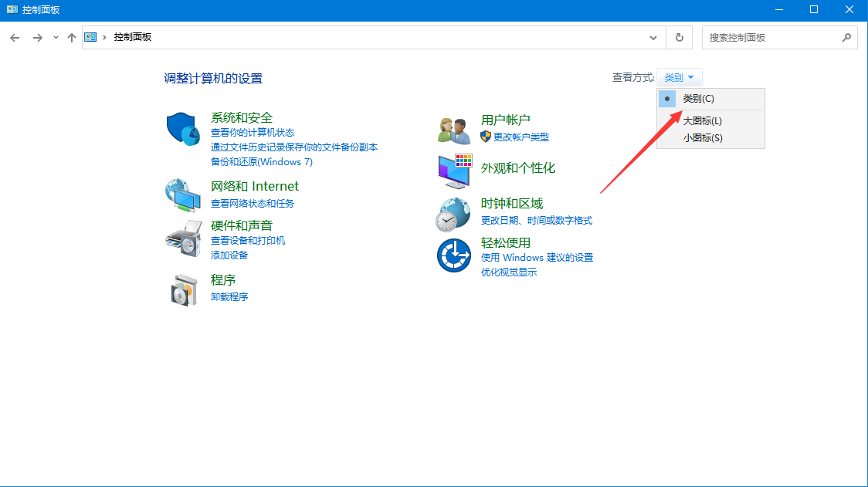Switch view to 大图标(L)
Screen dimensions: 868x487
click(702, 121)
